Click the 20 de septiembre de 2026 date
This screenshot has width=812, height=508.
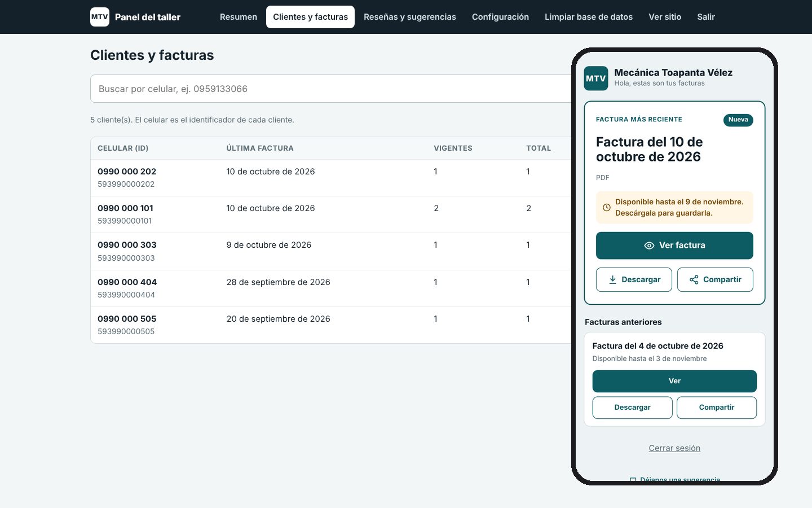[x=279, y=319]
